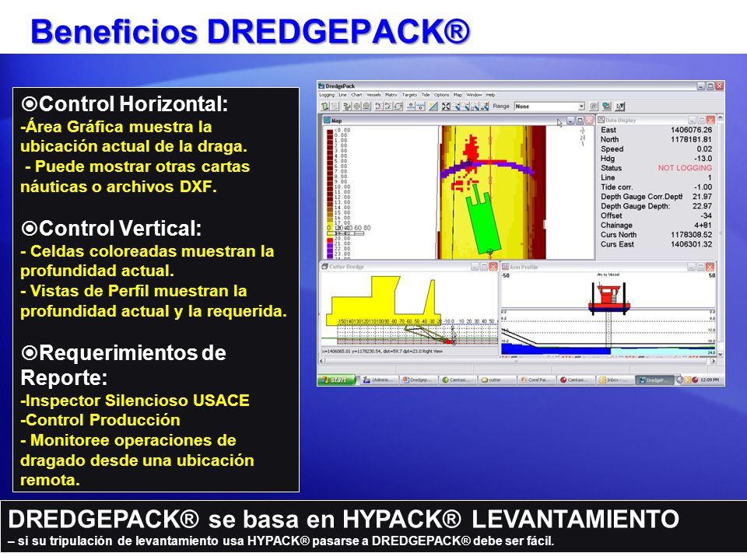This screenshot has height=560, width=747.
Task: Switch to the Inbox taskbar button
Action: [615, 380]
